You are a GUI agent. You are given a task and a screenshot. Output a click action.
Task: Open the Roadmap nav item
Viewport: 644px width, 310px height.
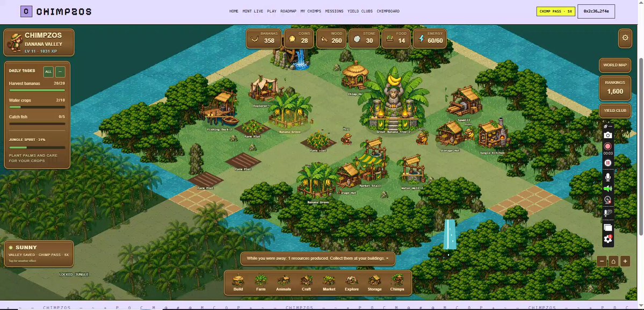(x=288, y=11)
